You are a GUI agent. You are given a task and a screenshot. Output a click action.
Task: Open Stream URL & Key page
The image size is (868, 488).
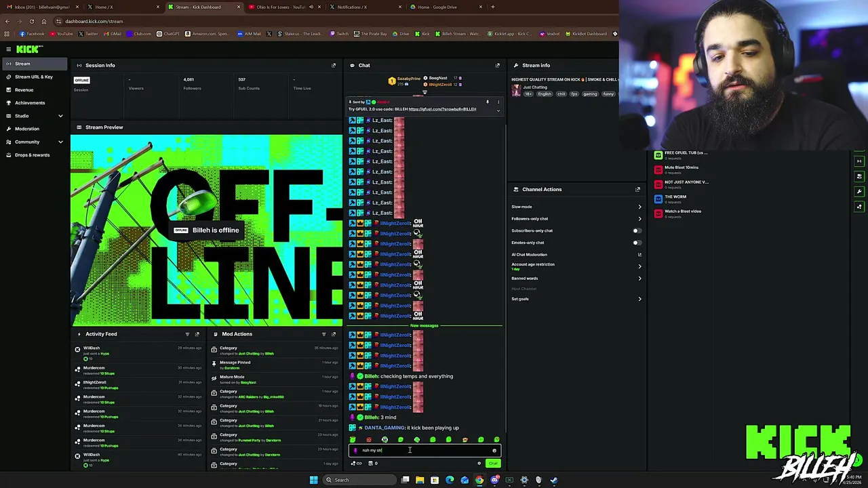[x=34, y=77]
